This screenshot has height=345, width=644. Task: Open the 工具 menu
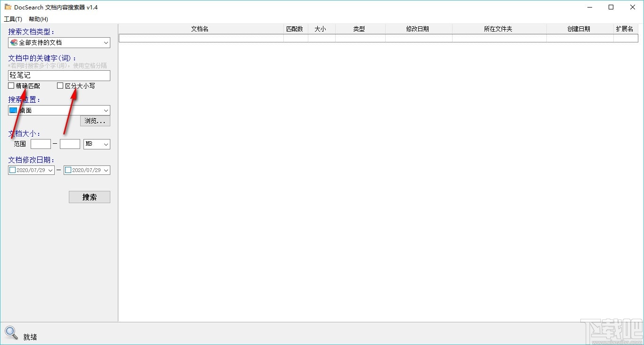pos(12,19)
